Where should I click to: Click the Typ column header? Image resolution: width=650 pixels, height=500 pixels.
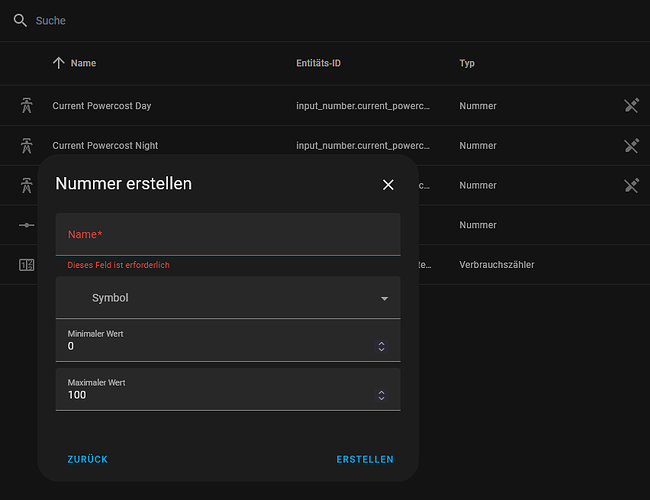pyautogui.click(x=467, y=63)
